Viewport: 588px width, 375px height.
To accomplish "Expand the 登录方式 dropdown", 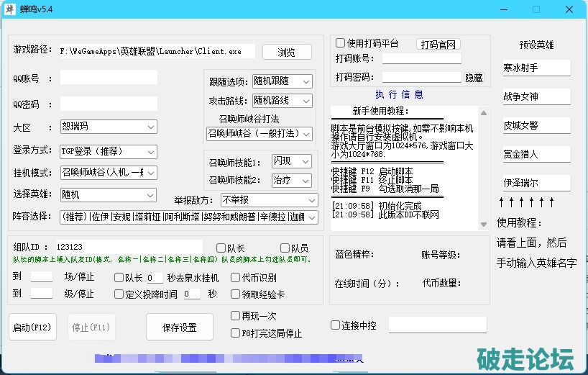I will pos(108,152).
